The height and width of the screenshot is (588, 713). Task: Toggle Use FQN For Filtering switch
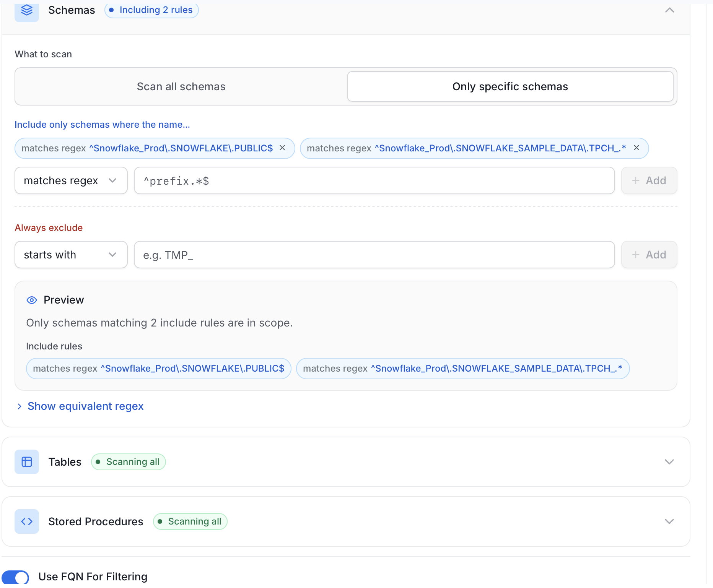pyautogui.click(x=15, y=577)
